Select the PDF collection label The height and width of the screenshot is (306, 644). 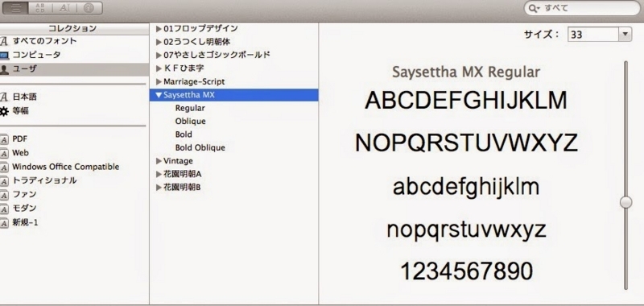coord(19,139)
